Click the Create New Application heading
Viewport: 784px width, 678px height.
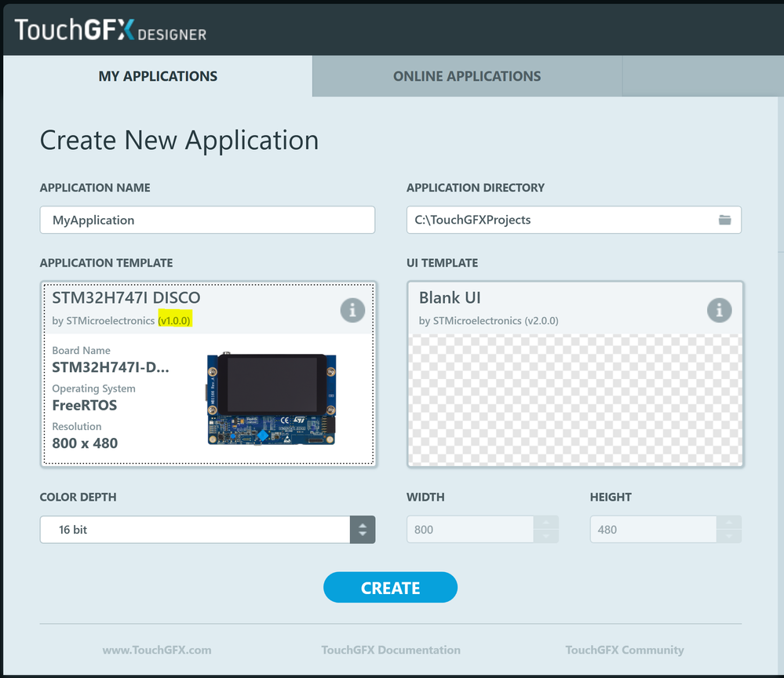pyautogui.click(x=179, y=140)
